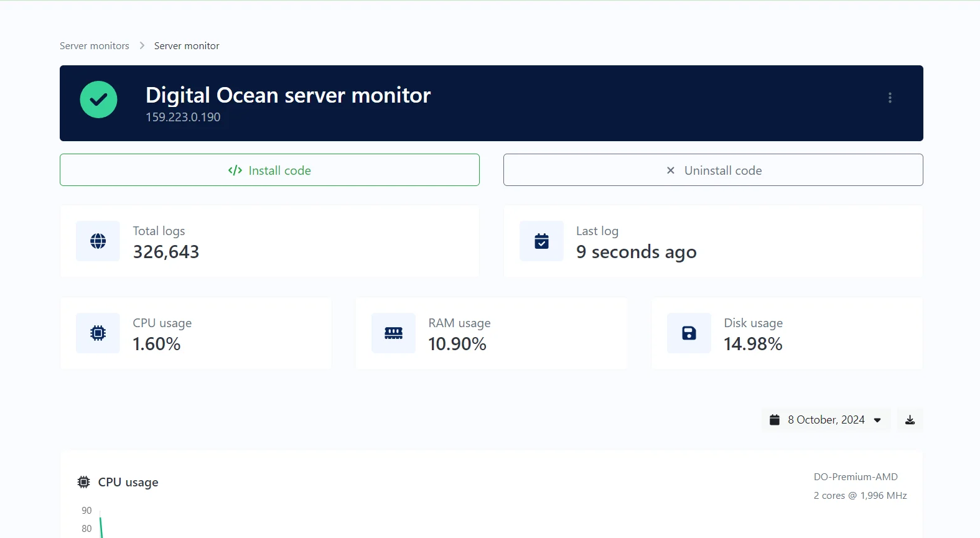This screenshot has width=980, height=538.
Task: Click the memory icon in RAM usage card
Action: point(393,333)
